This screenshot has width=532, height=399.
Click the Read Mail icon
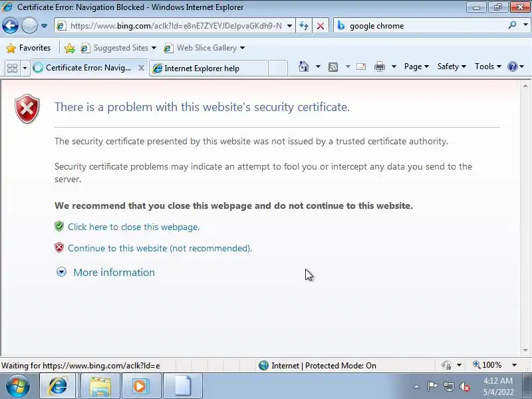tap(361, 66)
